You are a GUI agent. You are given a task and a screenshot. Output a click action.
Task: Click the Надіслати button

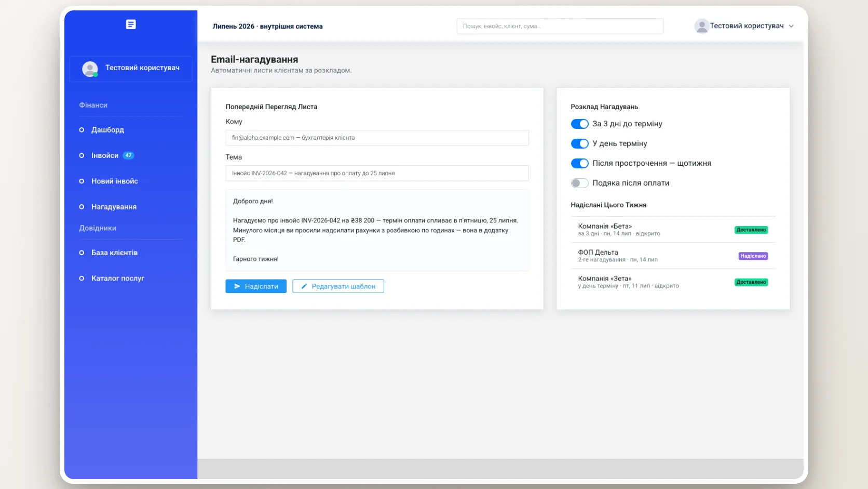tap(256, 286)
